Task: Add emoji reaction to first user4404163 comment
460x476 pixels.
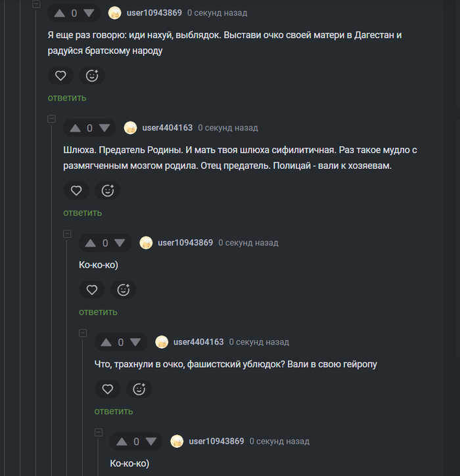Action: coord(108,190)
